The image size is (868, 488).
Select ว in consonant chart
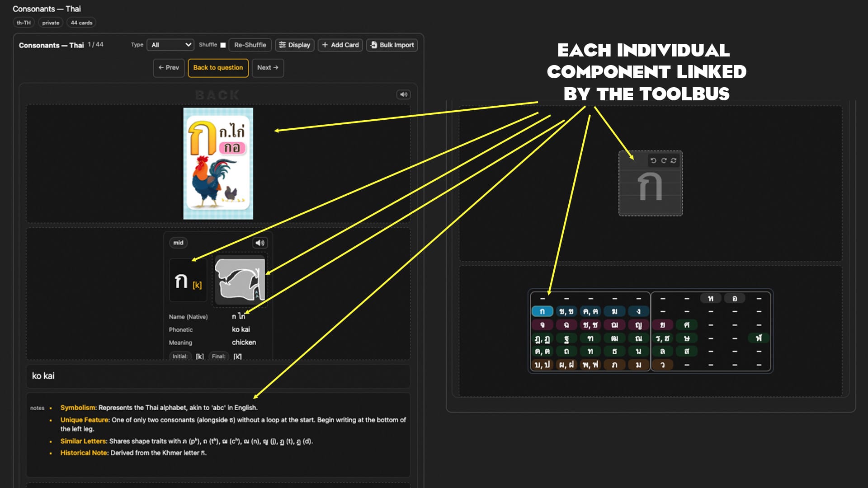coord(662,365)
